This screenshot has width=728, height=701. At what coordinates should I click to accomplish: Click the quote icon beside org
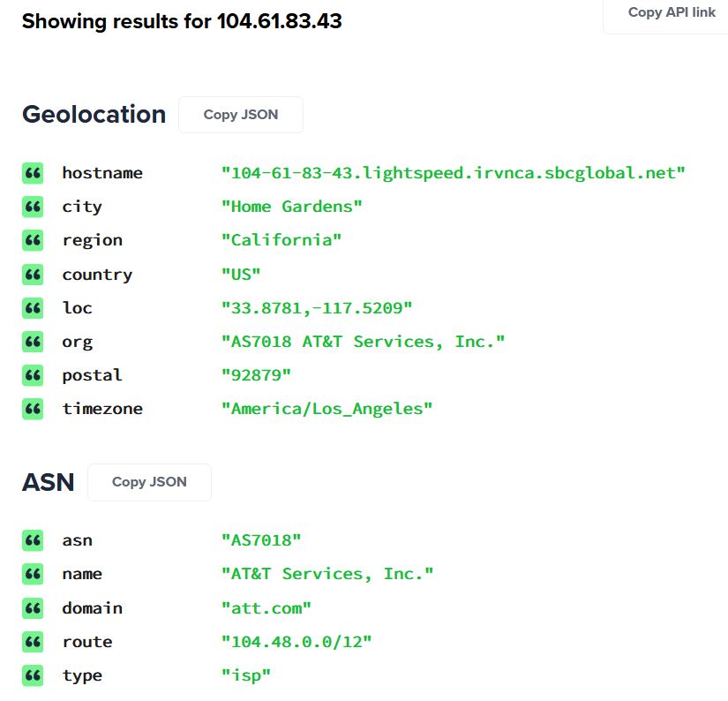pos(33,342)
